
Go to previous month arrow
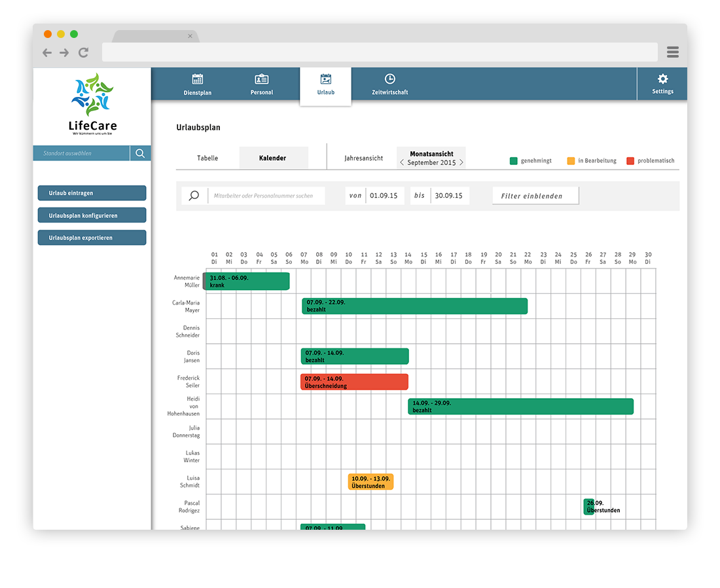point(402,162)
